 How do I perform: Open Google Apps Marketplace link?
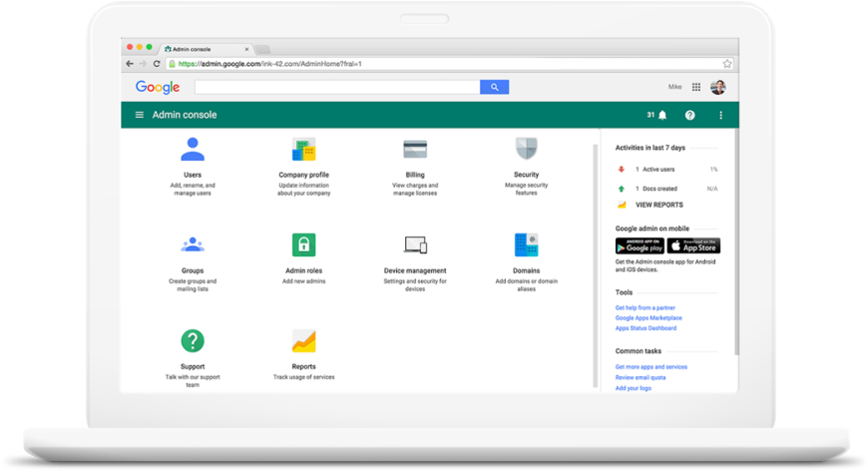[649, 318]
